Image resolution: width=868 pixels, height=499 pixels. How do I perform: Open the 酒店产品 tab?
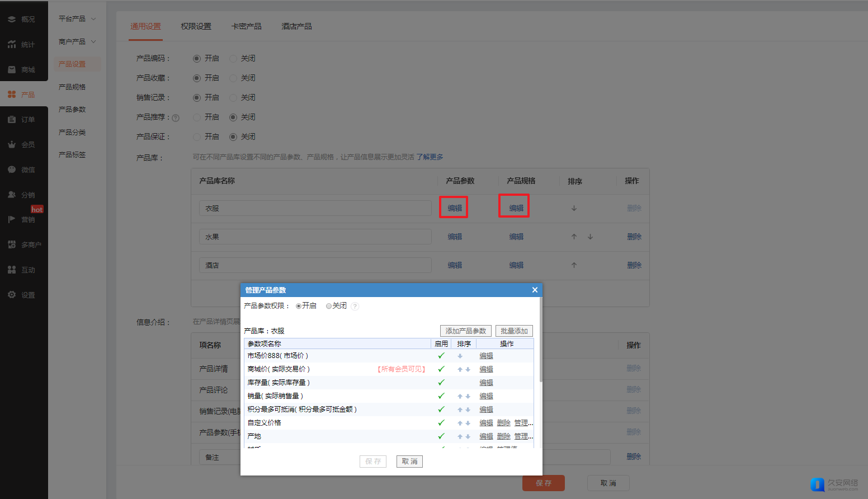pos(296,26)
